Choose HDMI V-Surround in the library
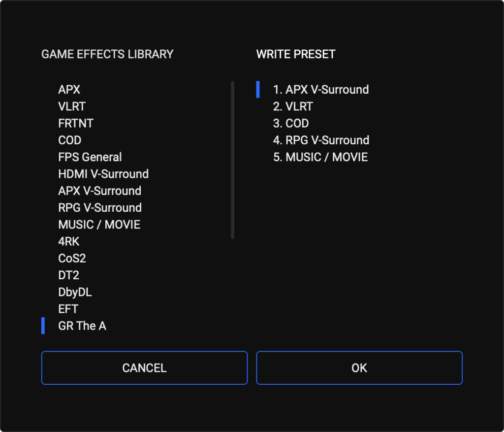Screen dimensions: 504x432 tap(103, 174)
